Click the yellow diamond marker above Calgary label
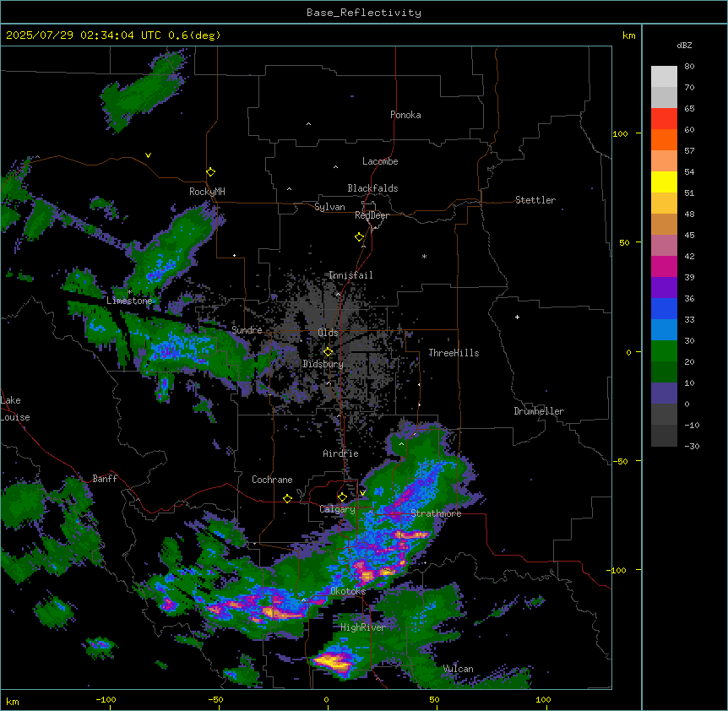 342,497
